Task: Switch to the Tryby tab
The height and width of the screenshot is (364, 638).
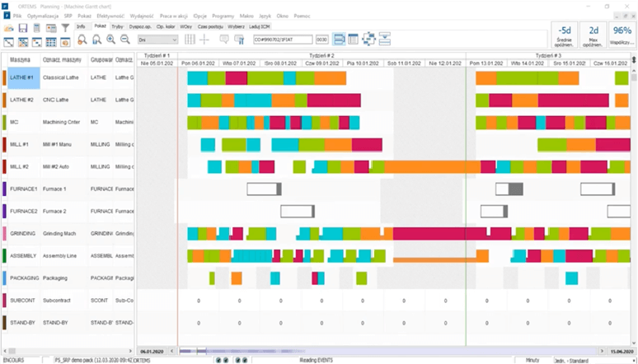Action: point(118,27)
